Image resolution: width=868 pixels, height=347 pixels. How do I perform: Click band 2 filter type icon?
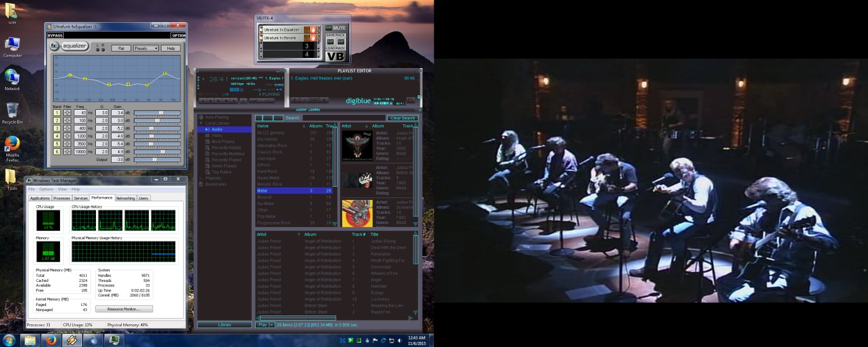pyautogui.click(x=67, y=120)
